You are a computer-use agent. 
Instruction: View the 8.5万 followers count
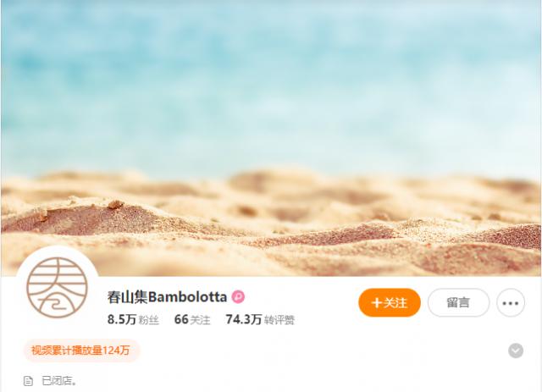122,319
